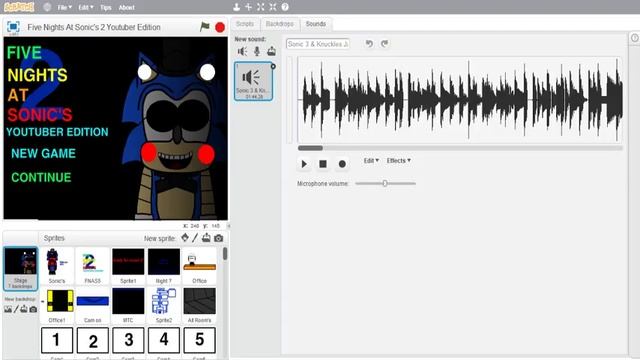Select the Stage thumbnail
Image resolution: width=640 pixels, height=360 pixels.
point(20,268)
